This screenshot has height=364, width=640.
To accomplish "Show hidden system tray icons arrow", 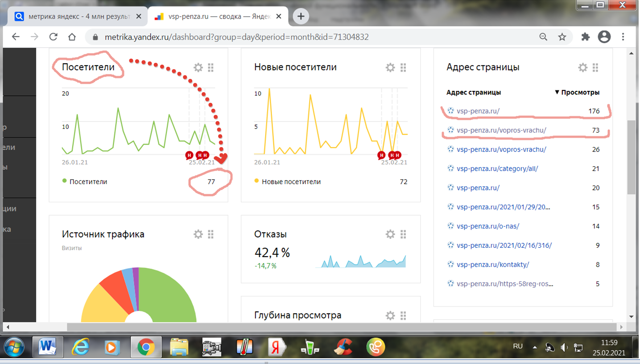I will click(x=535, y=347).
